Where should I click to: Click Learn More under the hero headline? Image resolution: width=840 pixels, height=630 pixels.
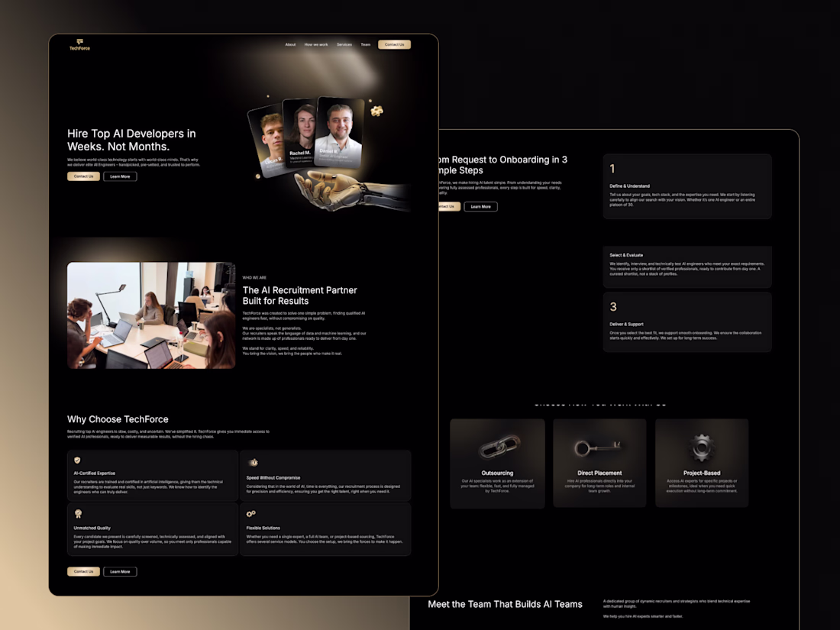point(120,176)
